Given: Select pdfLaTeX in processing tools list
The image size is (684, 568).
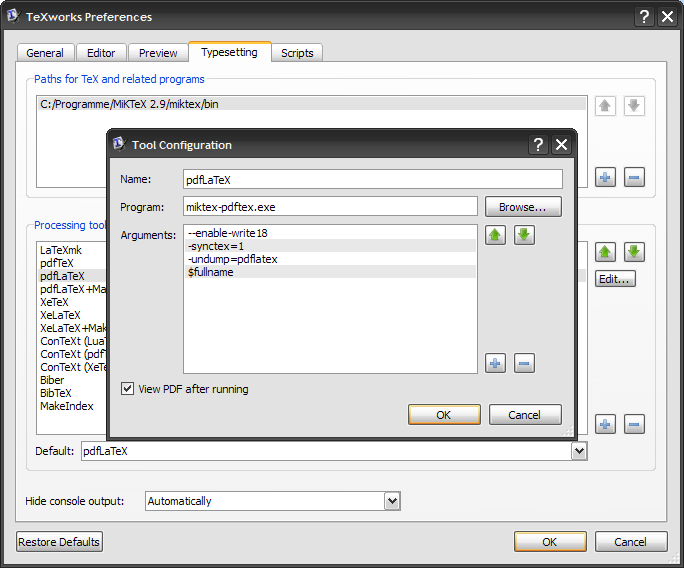Looking at the screenshot, I should [62, 276].
